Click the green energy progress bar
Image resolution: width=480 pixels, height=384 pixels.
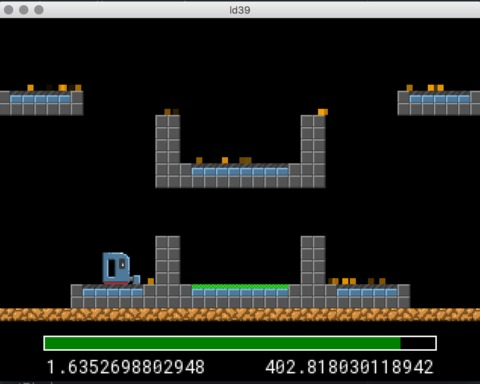[240, 343]
